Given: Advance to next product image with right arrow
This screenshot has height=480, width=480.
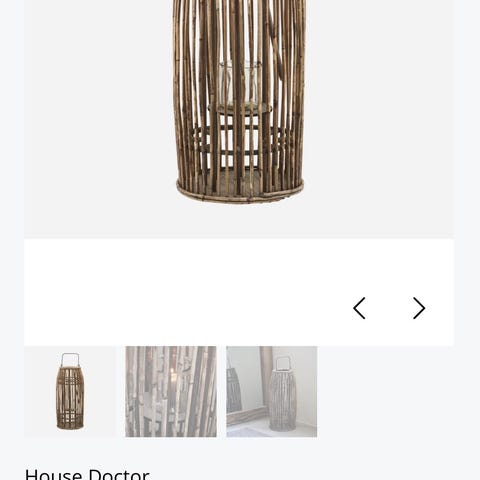Looking at the screenshot, I should pyautogui.click(x=419, y=308).
